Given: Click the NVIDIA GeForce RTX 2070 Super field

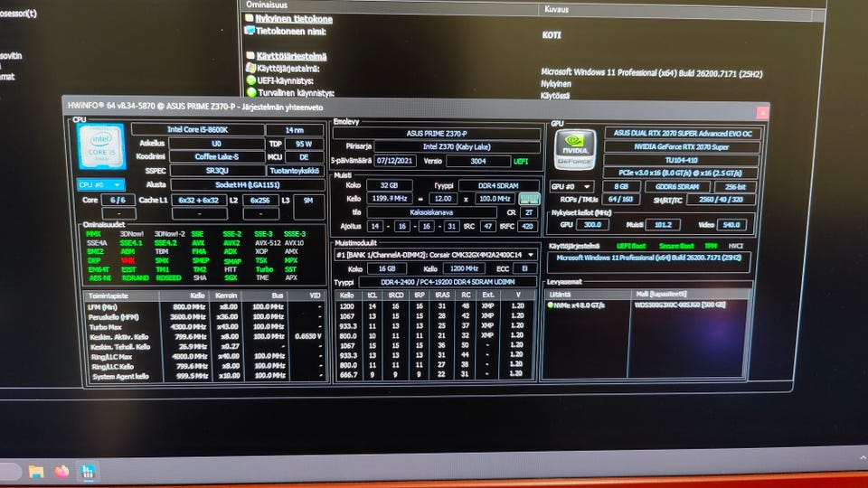Looking at the screenshot, I should (x=682, y=146).
